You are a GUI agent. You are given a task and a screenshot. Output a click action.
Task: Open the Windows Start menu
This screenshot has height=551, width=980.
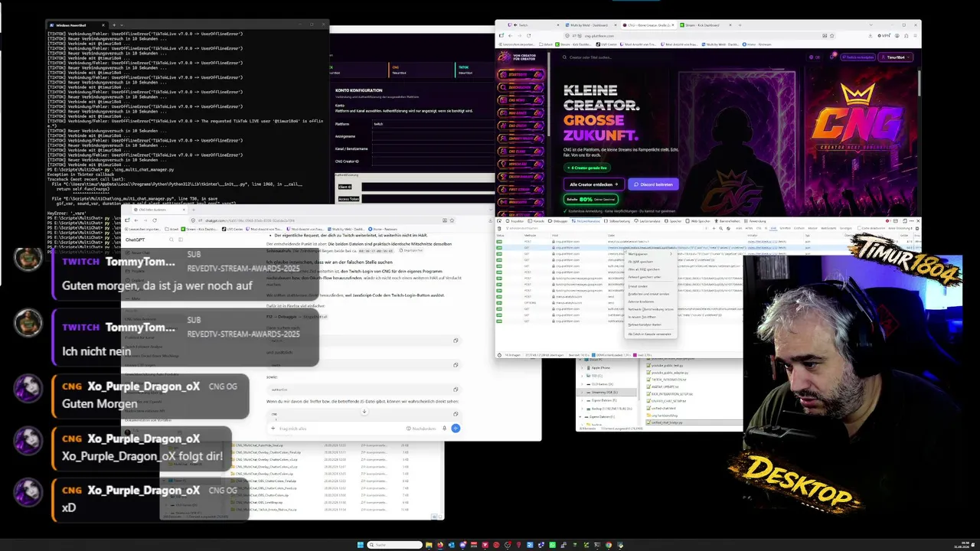coord(361,545)
